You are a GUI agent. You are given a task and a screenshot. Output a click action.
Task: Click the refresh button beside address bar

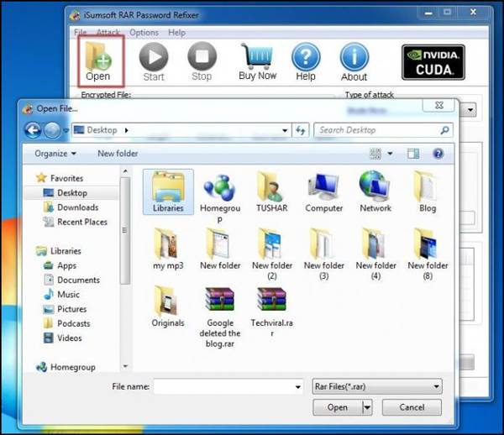(300, 130)
